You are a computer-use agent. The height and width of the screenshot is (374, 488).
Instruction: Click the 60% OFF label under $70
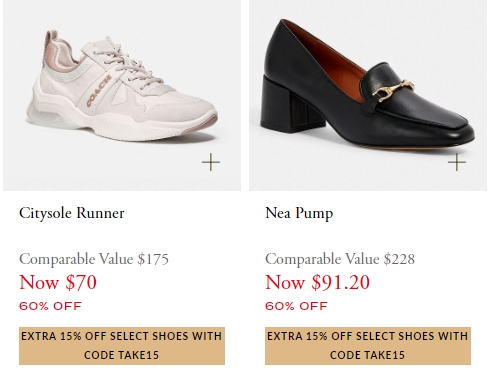click(x=50, y=306)
